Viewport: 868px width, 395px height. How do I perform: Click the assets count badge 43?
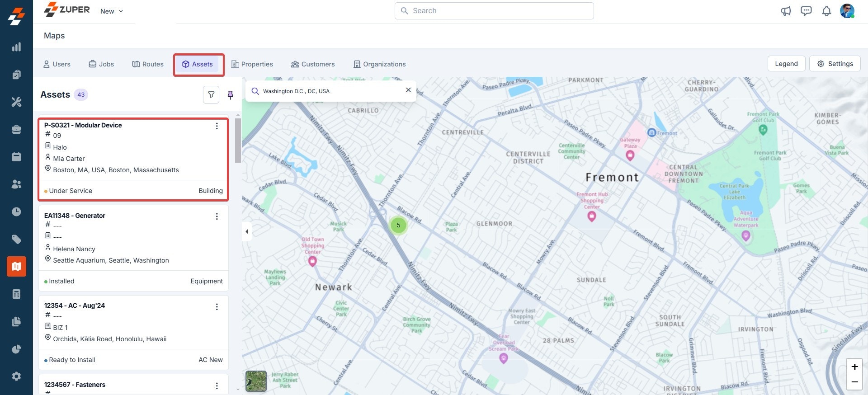click(81, 94)
